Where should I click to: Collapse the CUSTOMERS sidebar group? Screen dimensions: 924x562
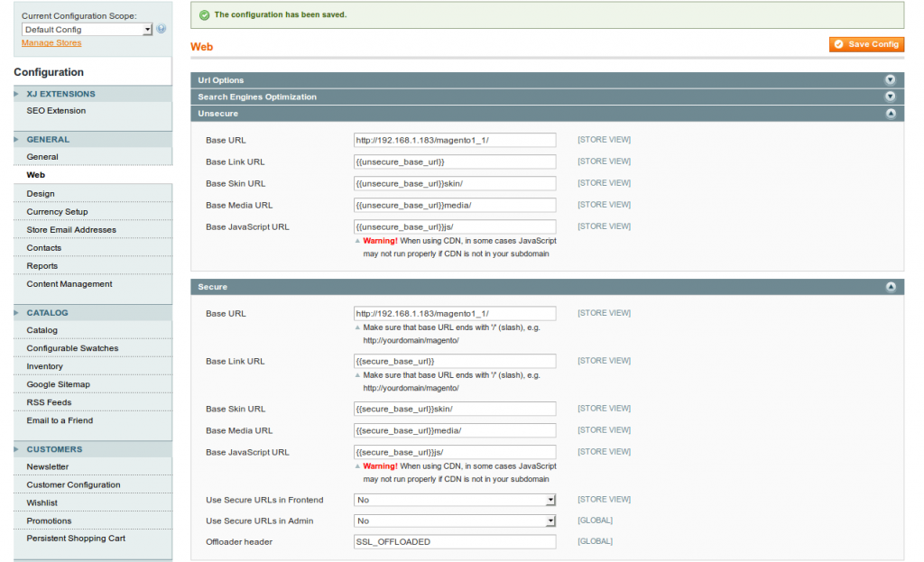tap(54, 449)
